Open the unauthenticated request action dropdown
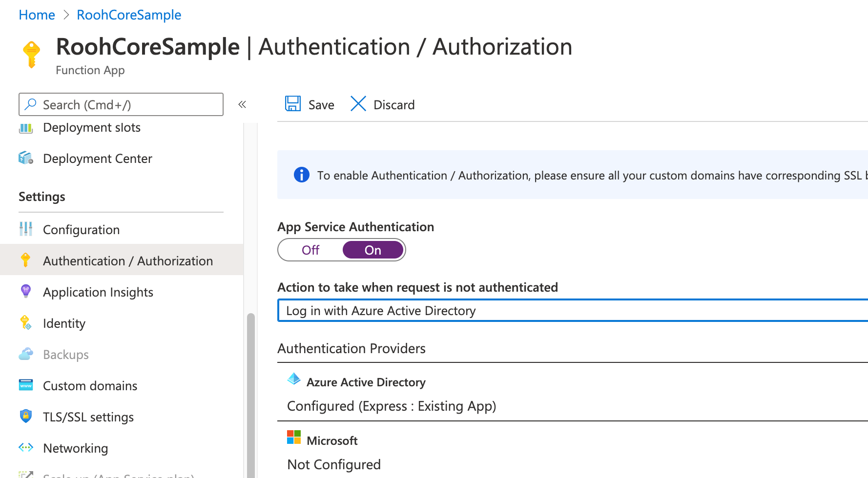Screen dimensions: 868x478 [x=571, y=311]
